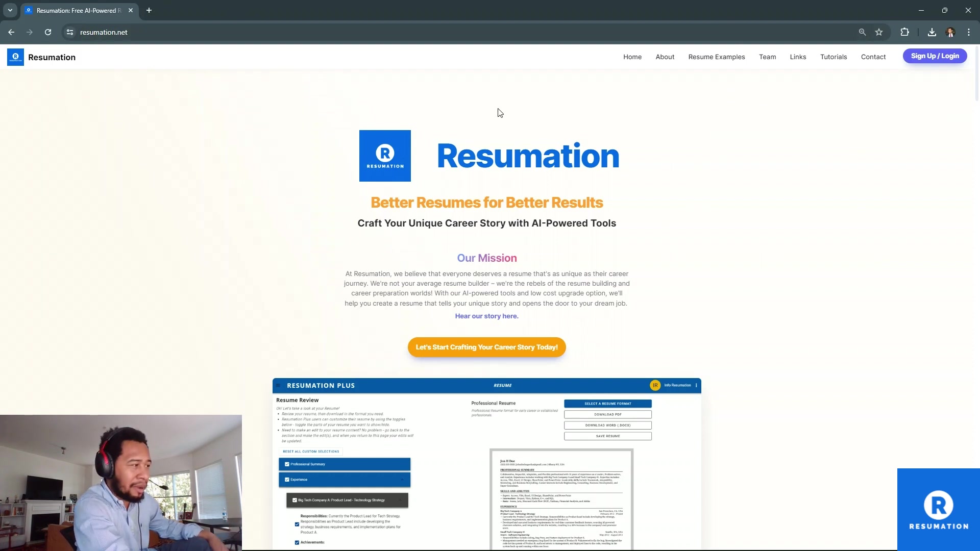Click Select A Resume Format button
This screenshot has width=980, height=551.
tap(608, 404)
